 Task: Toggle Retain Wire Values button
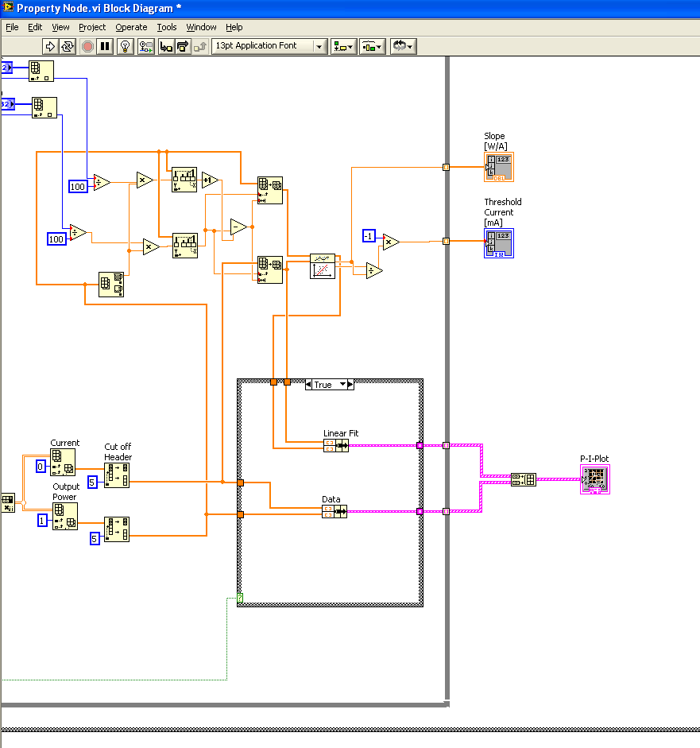click(x=146, y=46)
